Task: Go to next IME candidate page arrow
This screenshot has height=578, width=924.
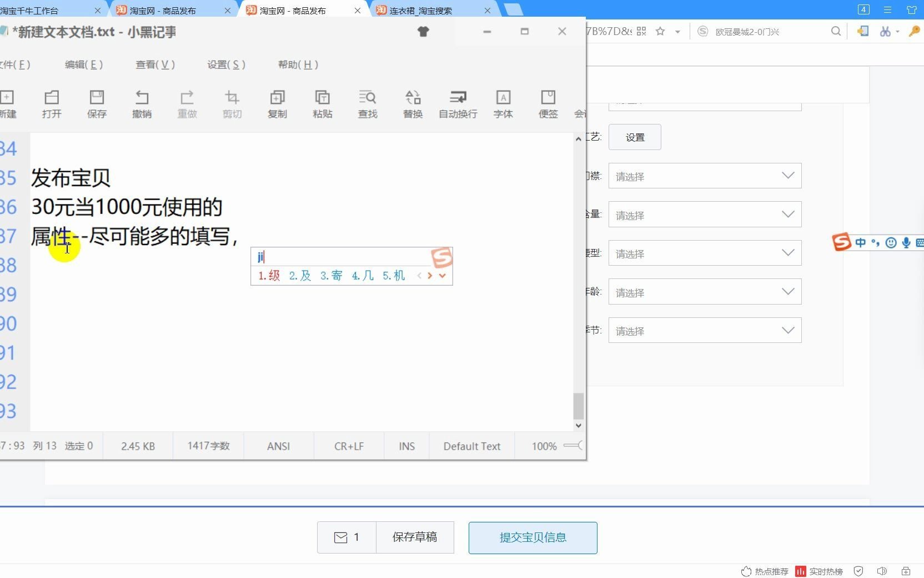Action: pyautogui.click(x=430, y=276)
